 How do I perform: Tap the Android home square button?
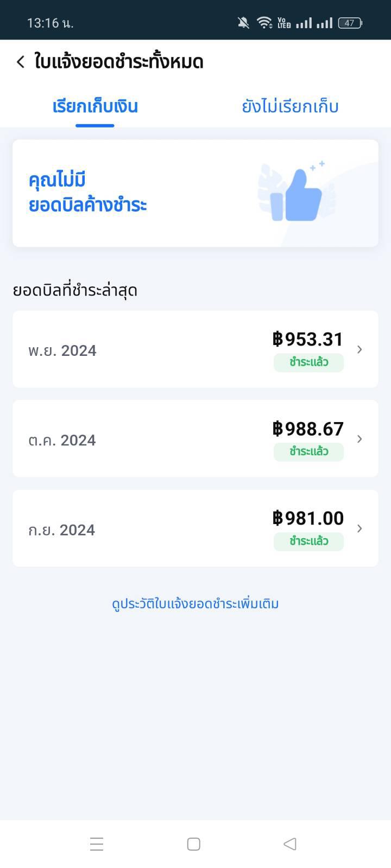point(194,844)
